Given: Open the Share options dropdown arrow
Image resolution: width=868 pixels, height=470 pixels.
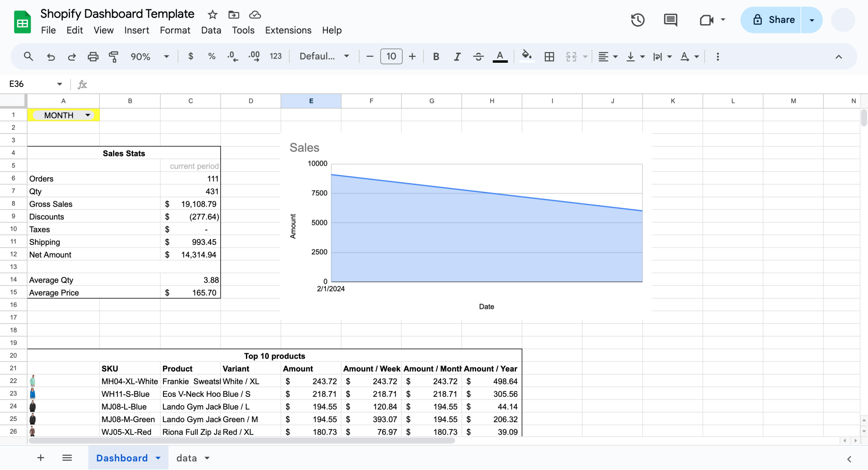Looking at the screenshot, I should tap(812, 20).
